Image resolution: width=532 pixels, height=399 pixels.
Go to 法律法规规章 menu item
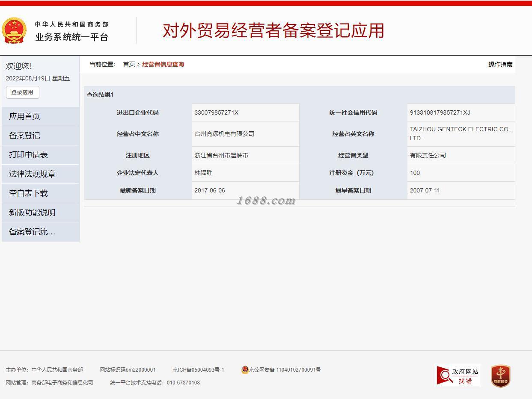41,174
